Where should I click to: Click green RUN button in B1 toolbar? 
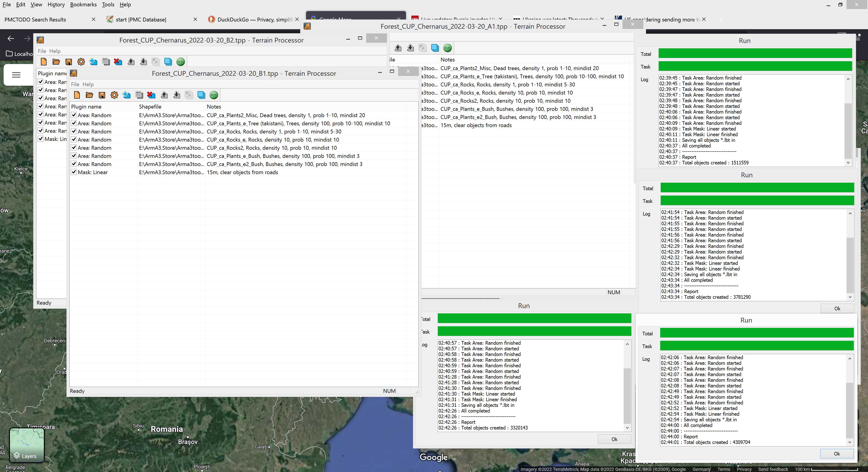[x=214, y=95]
